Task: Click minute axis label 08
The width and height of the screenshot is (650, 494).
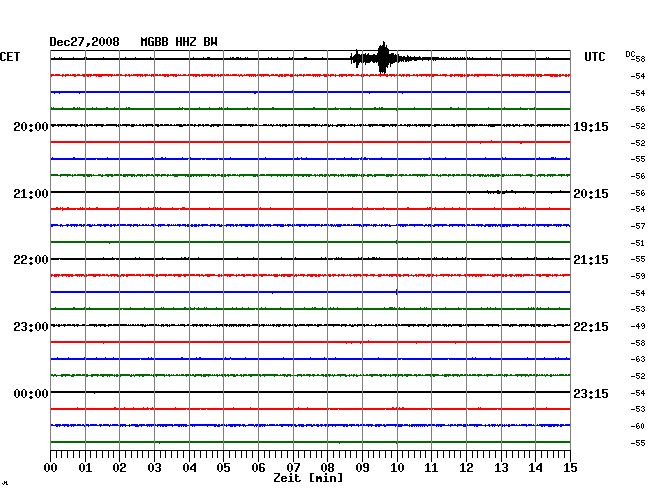Action: (x=327, y=468)
